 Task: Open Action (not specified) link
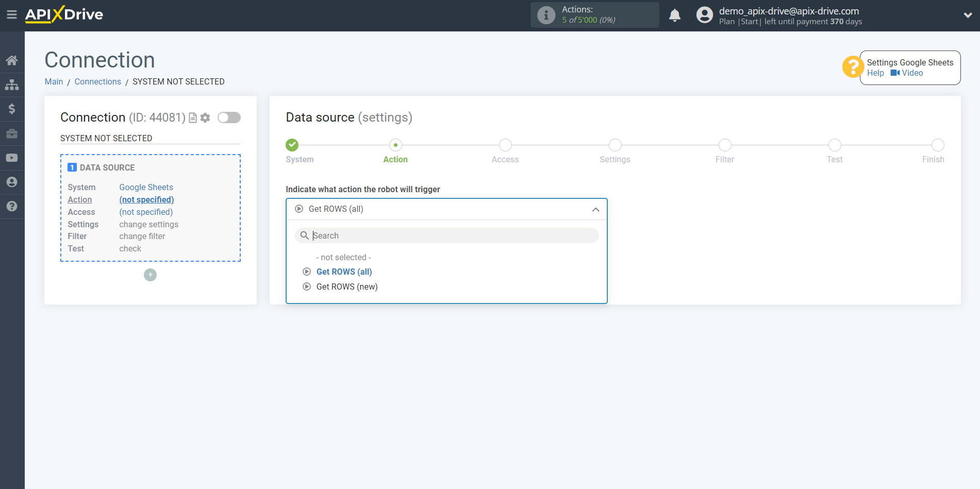(146, 199)
